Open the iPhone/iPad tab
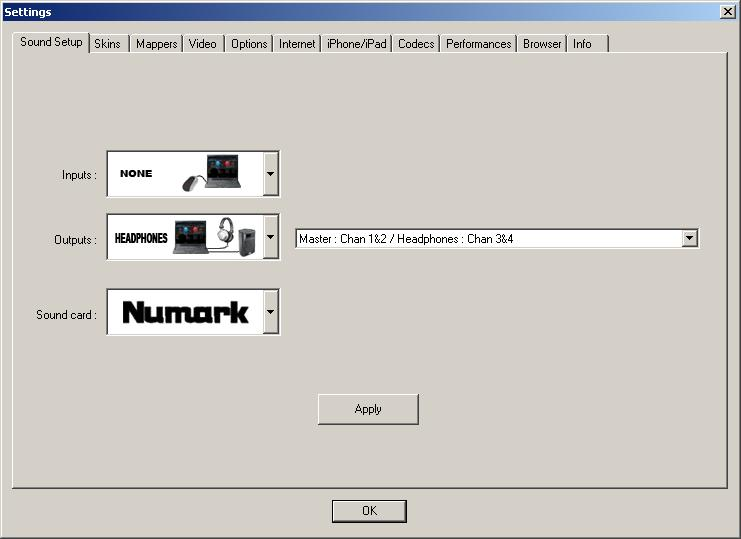 (357, 44)
